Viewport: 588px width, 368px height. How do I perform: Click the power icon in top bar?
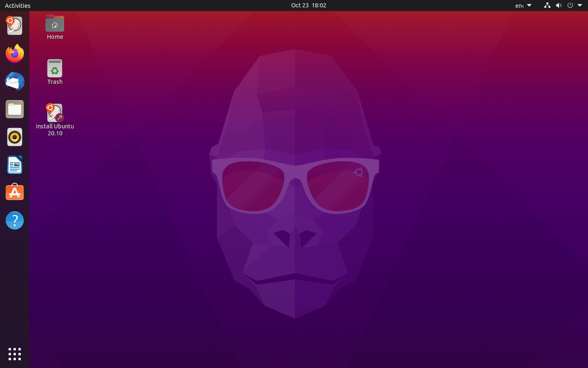pyautogui.click(x=570, y=5)
